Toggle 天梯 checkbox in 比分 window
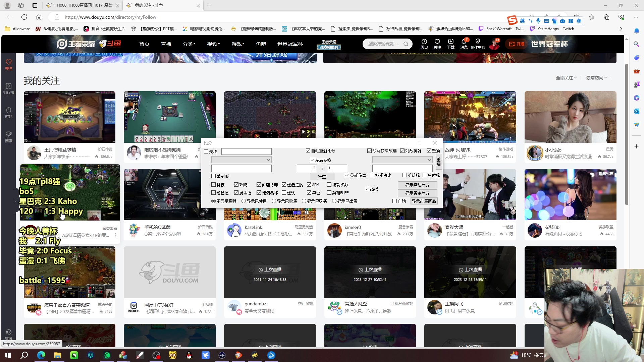644x362 pixels. [x=206, y=152]
